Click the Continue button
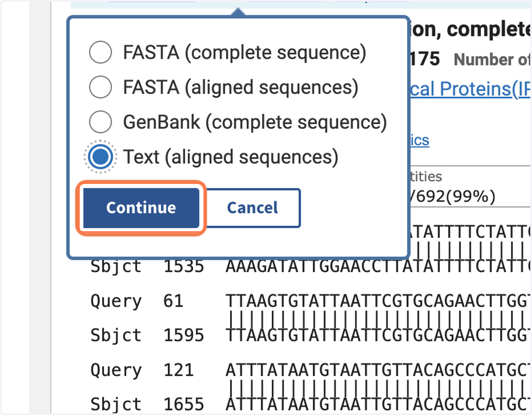Viewport: 532px width, 415px height. [x=141, y=207]
